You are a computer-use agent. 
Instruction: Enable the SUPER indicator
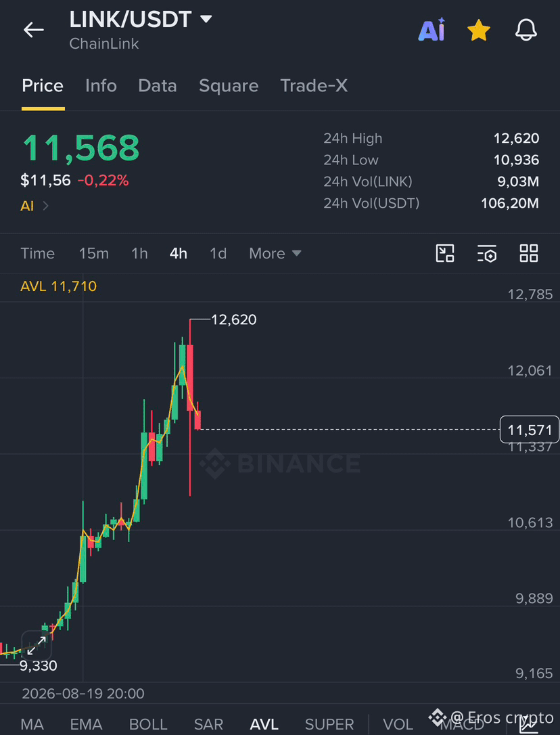point(329,724)
